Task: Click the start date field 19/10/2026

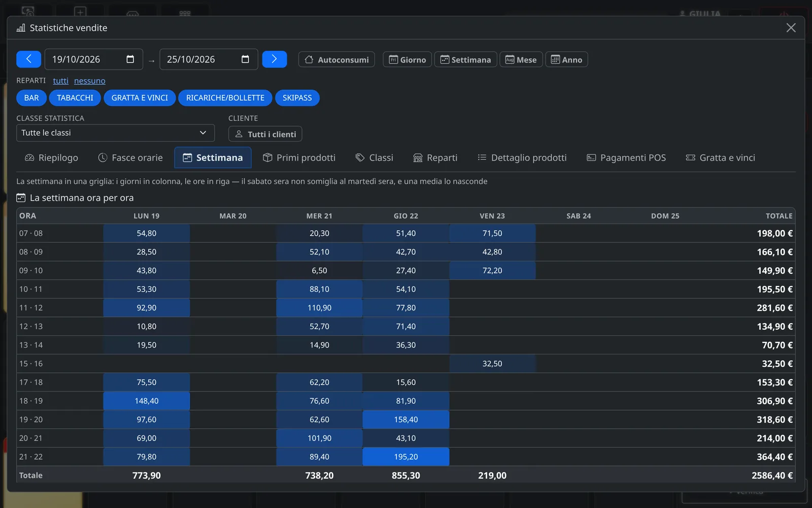Action: 94,59
